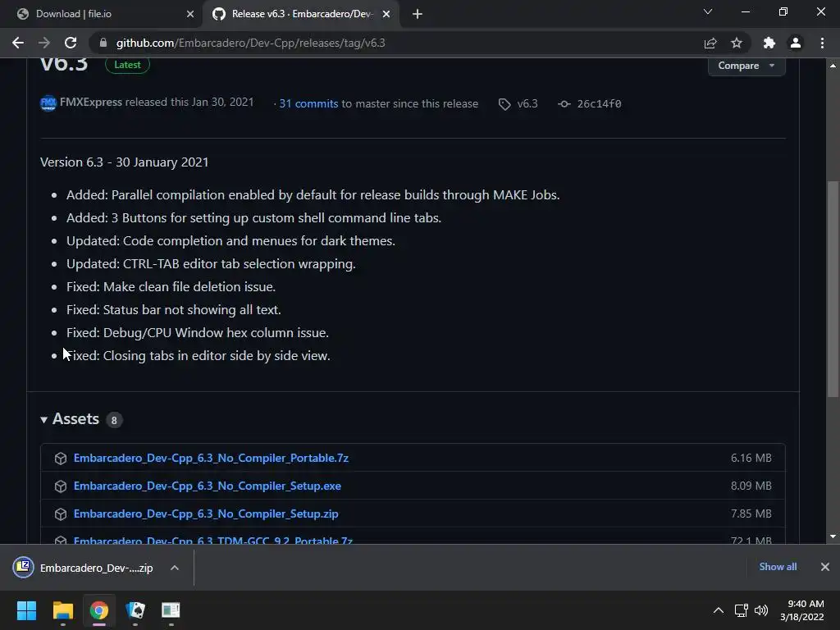Viewport: 840px width, 630px height.
Task: Click the network icon in system tray
Action: click(741, 610)
